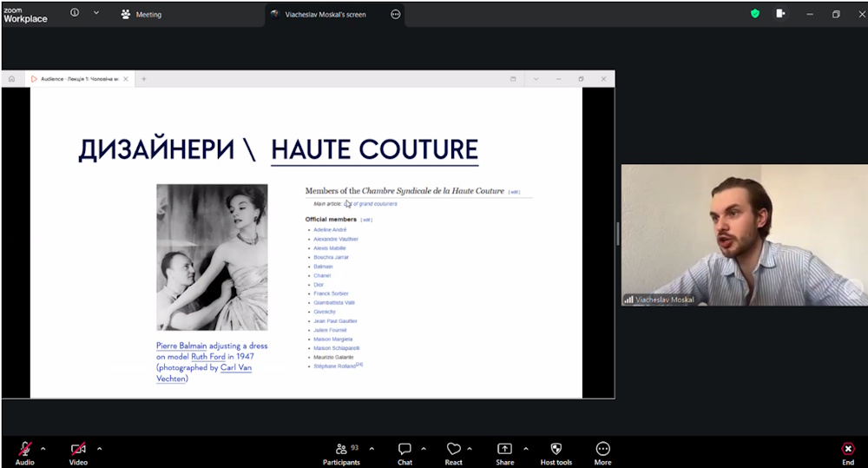Unmute the microphone with Audio button

click(25, 450)
